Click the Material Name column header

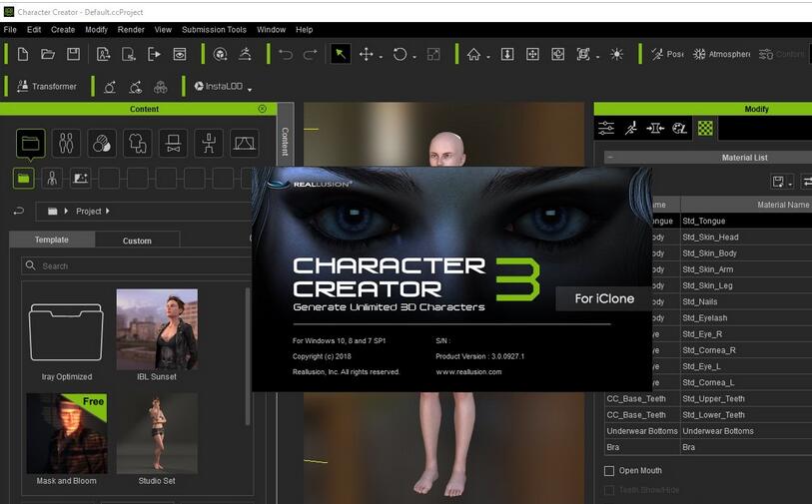coord(746,205)
